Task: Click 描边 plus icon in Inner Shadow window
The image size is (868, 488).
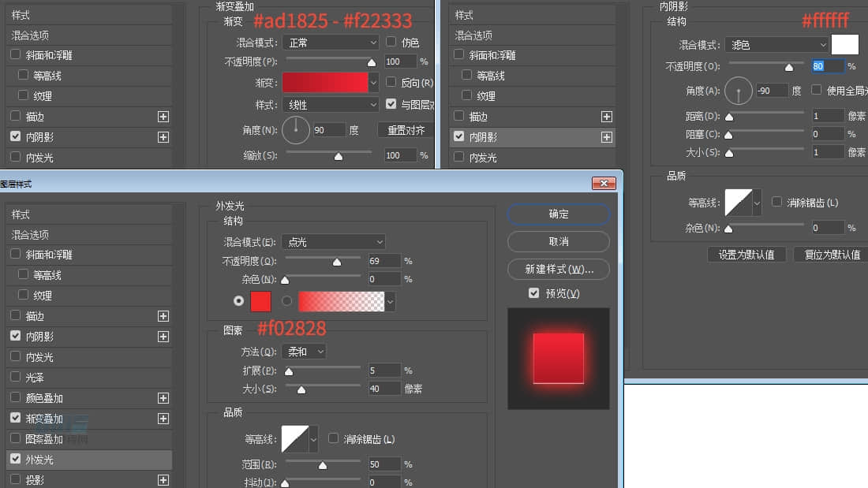Action: coord(607,116)
